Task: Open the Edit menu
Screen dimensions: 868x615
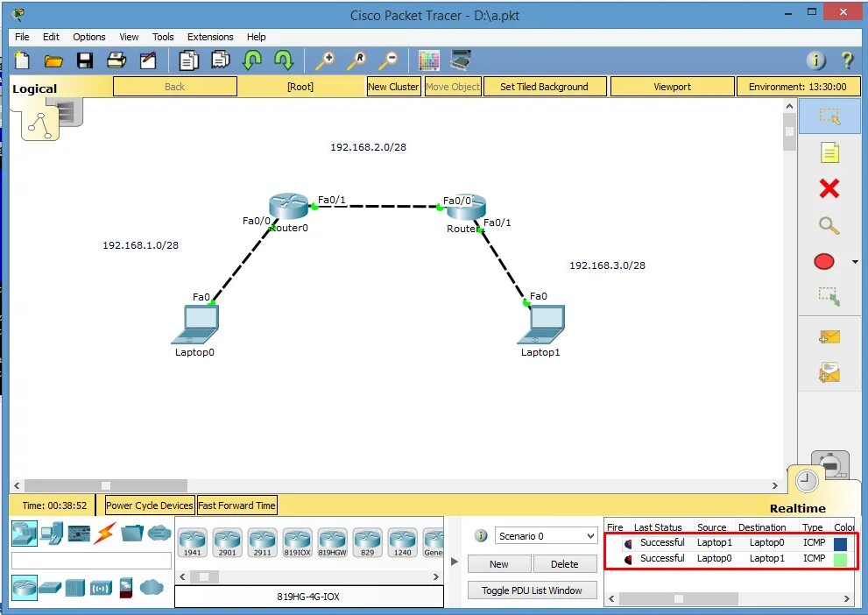Action: point(51,37)
